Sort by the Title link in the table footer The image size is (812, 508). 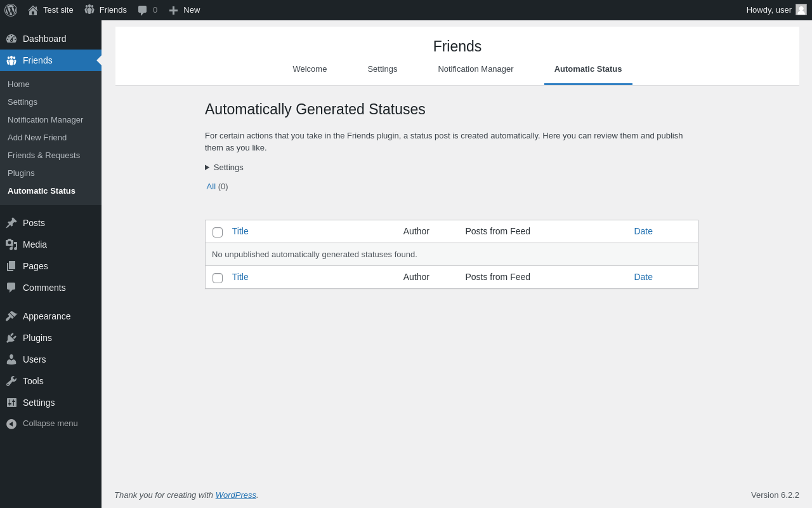(x=240, y=277)
